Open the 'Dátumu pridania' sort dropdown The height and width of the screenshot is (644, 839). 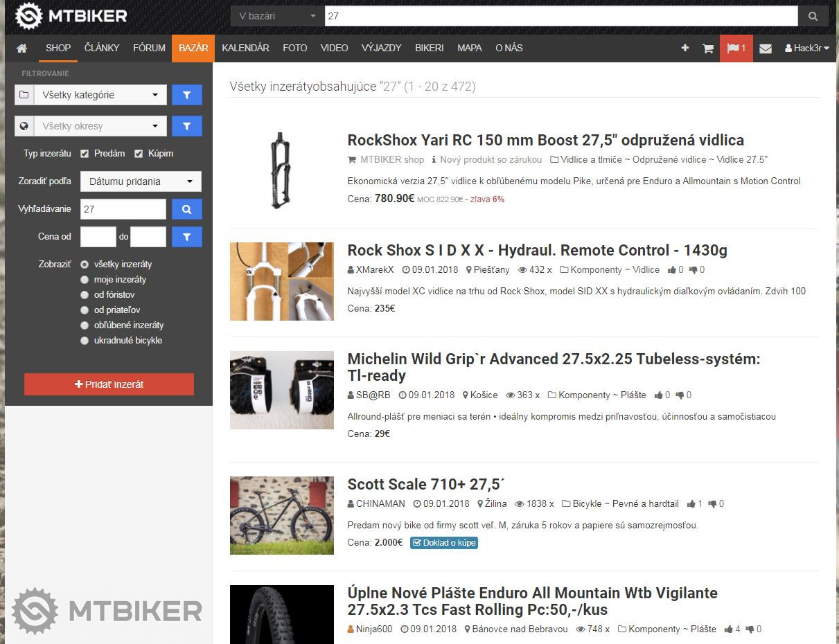point(141,181)
